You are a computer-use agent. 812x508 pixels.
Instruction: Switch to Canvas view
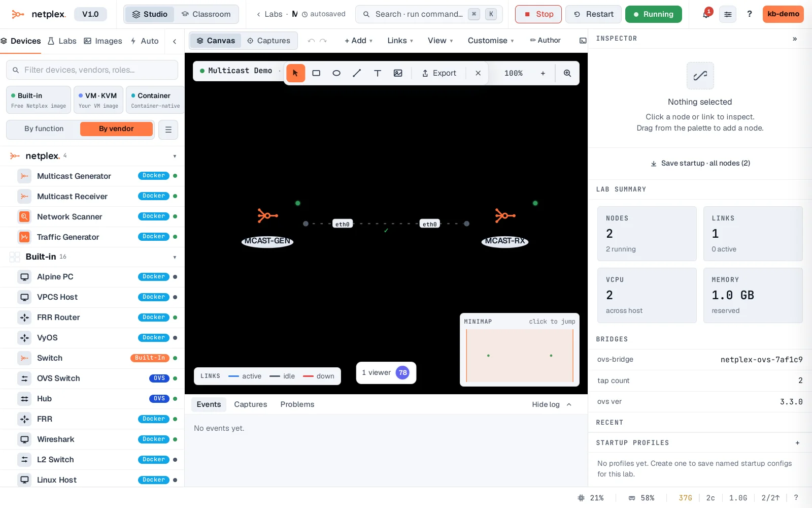pos(216,41)
